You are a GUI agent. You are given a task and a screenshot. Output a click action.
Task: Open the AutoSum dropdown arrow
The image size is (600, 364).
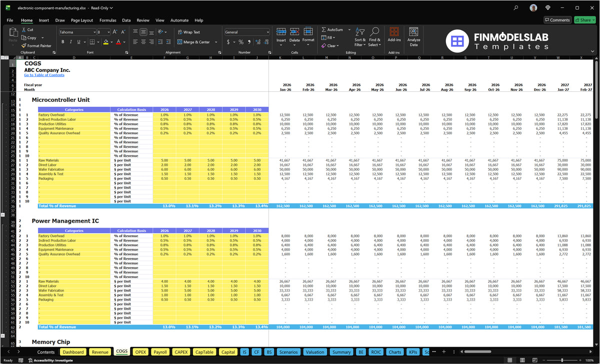pyautogui.click(x=349, y=30)
